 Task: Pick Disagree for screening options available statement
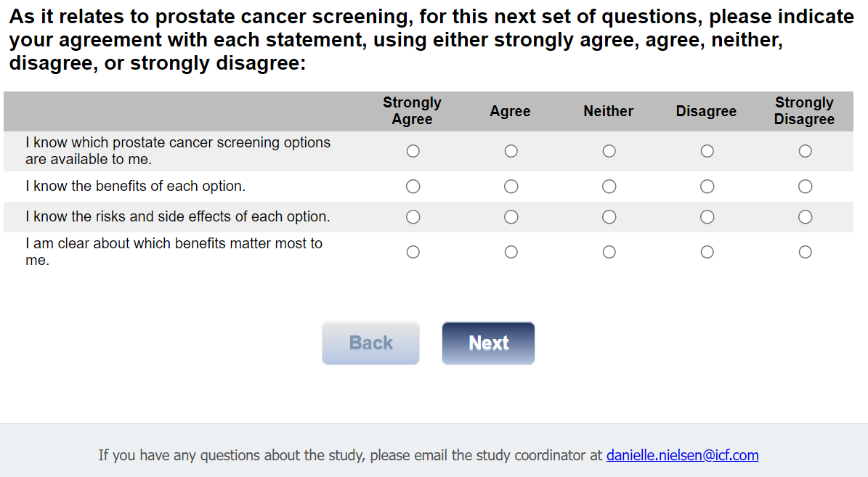[707, 151]
